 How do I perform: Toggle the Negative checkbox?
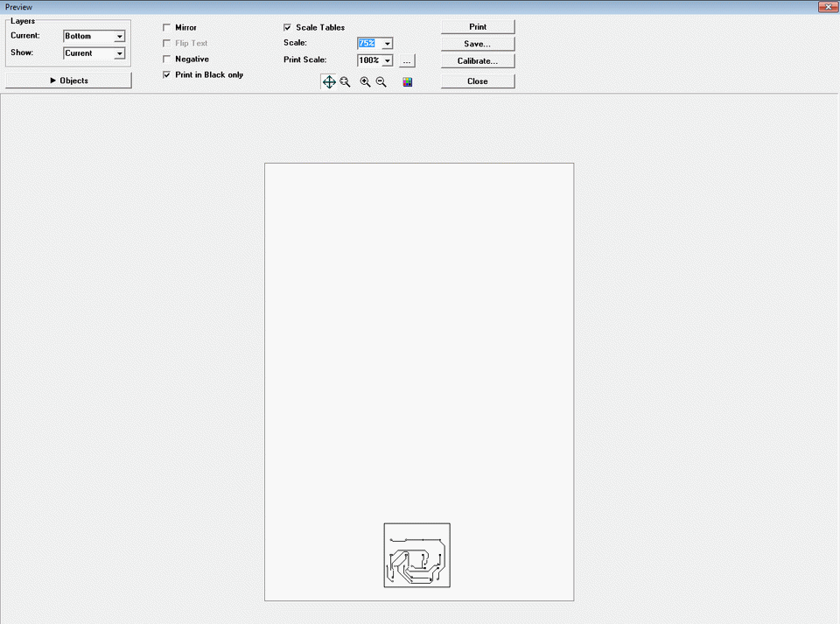(166, 59)
